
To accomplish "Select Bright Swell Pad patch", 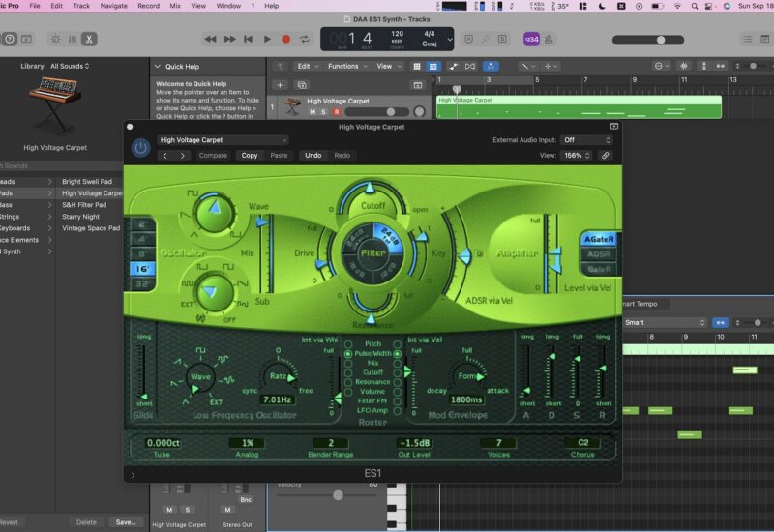I will click(x=87, y=182).
